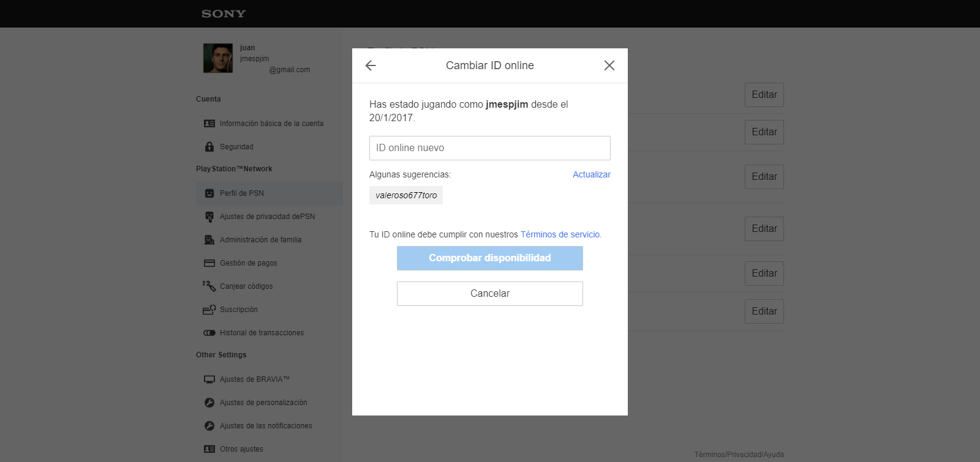Viewport: 980px width, 462px height.
Task: Click the Administración de familia icon
Action: (x=209, y=240)
